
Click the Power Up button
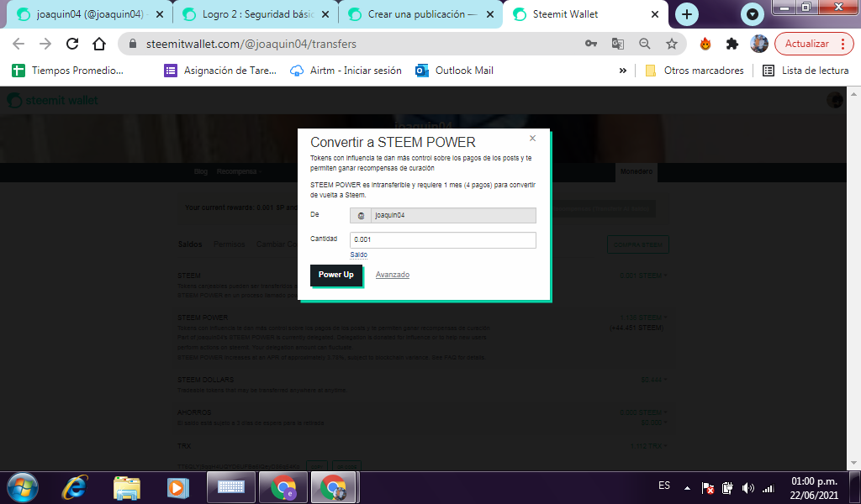tap(336, 275)
